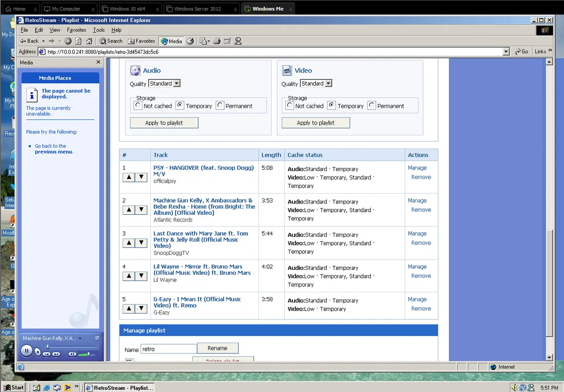Select Video storage Temporary option
Viewport: 564px width, 392px height.
[x=332, y=106]
